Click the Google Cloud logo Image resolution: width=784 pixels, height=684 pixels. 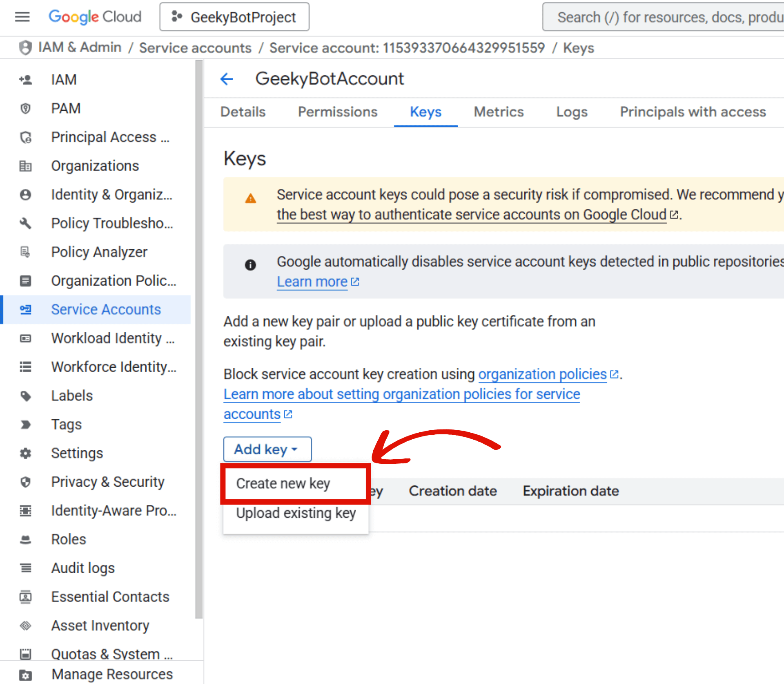[x=95, y=17]
